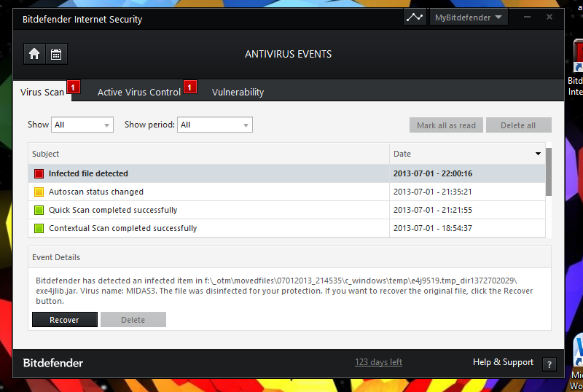Expand the Show filter dropdown

pyautogui.click(x=82, y=125)
